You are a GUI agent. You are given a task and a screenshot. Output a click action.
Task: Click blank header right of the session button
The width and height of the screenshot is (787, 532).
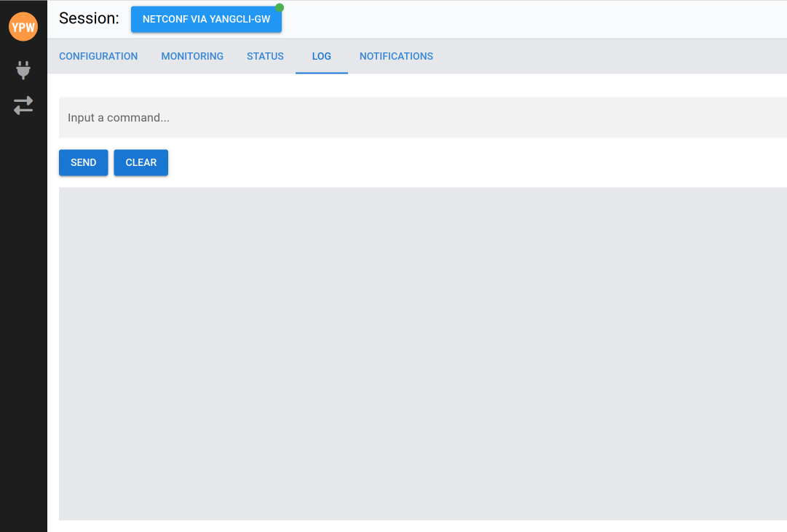[531, 20]
